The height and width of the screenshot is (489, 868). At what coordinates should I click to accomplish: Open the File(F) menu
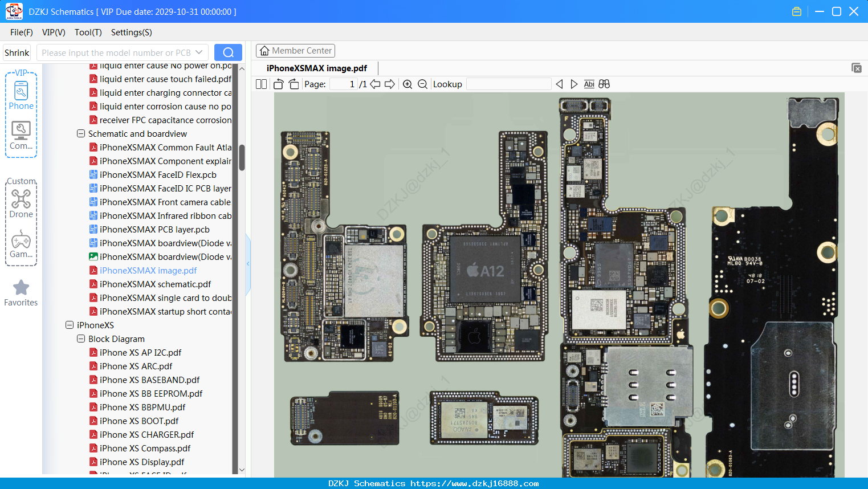22,32
